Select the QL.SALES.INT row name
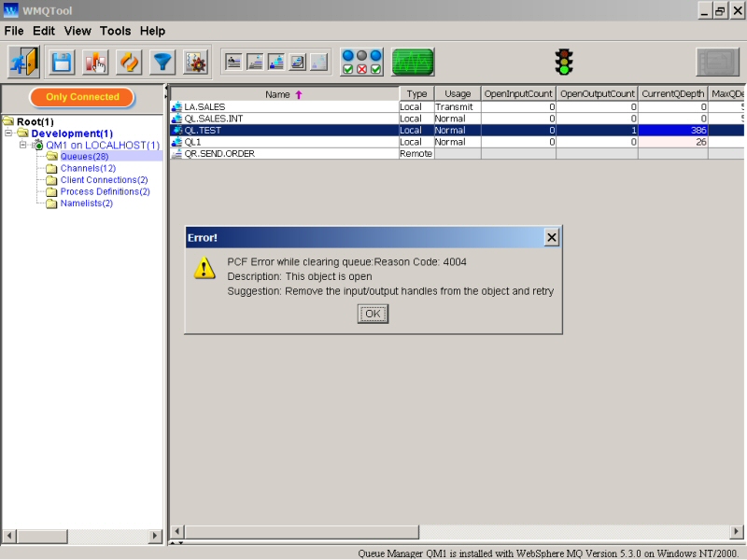Image resolution: width=747 pixels, height=560 pixels. 214,119
